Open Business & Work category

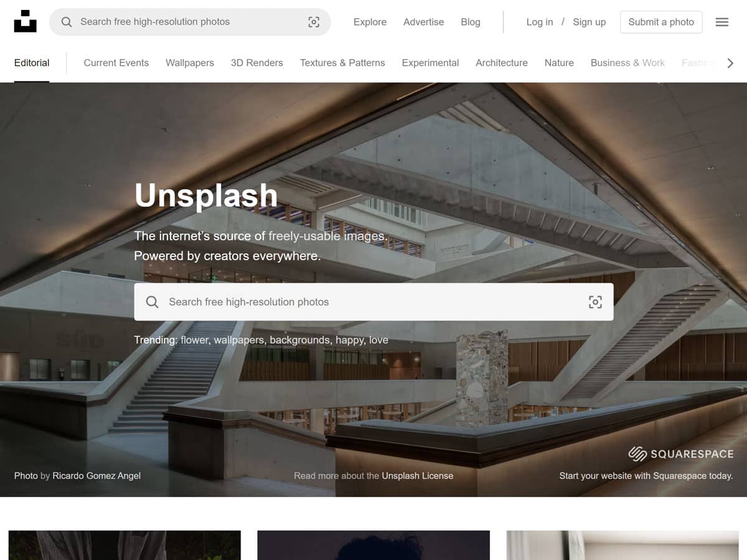click(627, 63)
